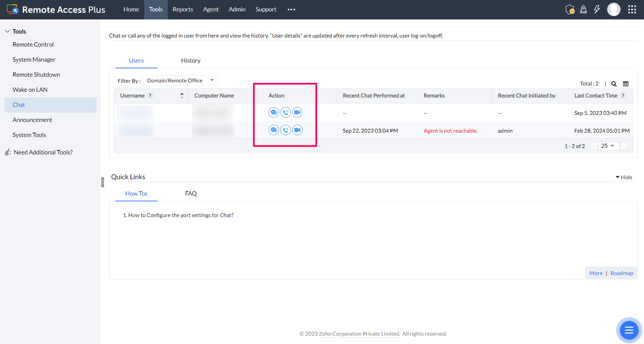Click the 'Sep 5, 2023 03:40 PM' cell
The image size is (644, 344).
600,113
